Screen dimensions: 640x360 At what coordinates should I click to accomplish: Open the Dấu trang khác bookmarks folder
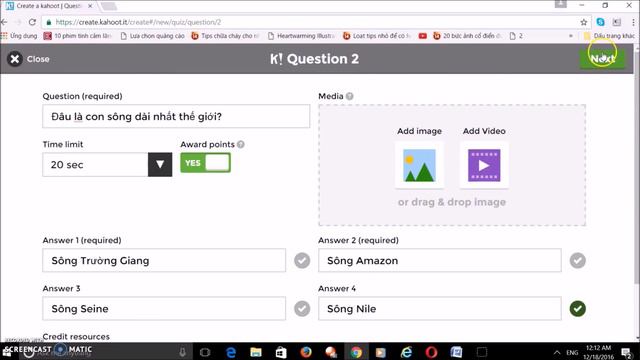[609, 36]
